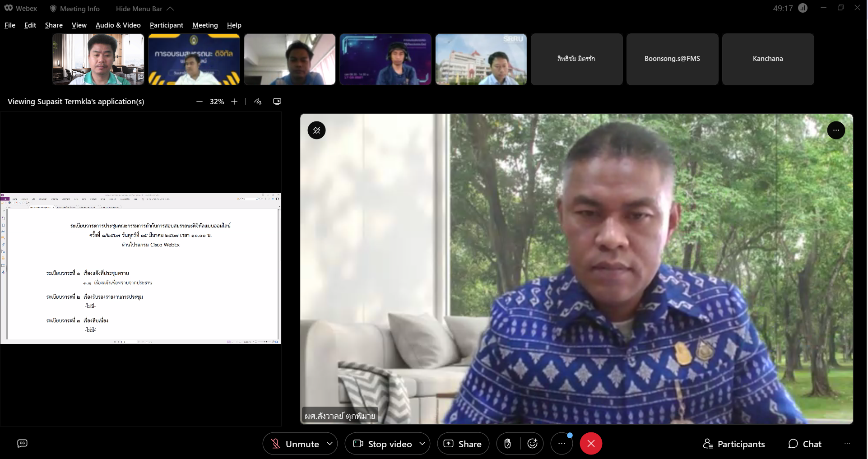Open the Audio & Video menu
The width and height of the screenshot is (868, 459).
118,25
